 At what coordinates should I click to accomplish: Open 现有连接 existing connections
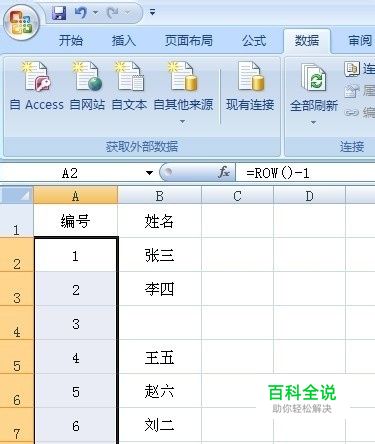pyautogui.click(x=250, y=87)
